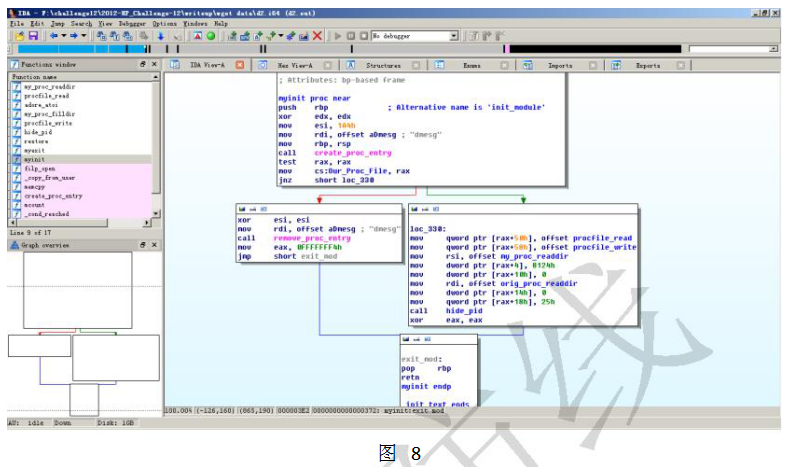Image resolution: width=799 pixels, height=467 pixels.
Task: Click the Save database toolbar icon
Action: (x=32, y=36)
